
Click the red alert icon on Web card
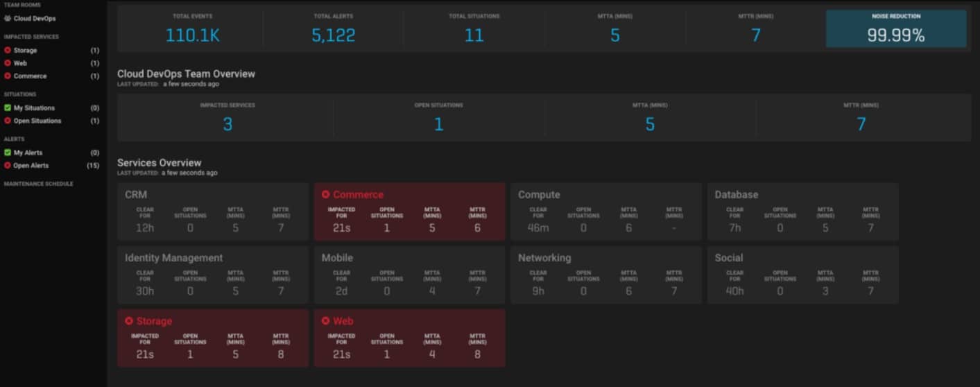(x=326, y=321)
